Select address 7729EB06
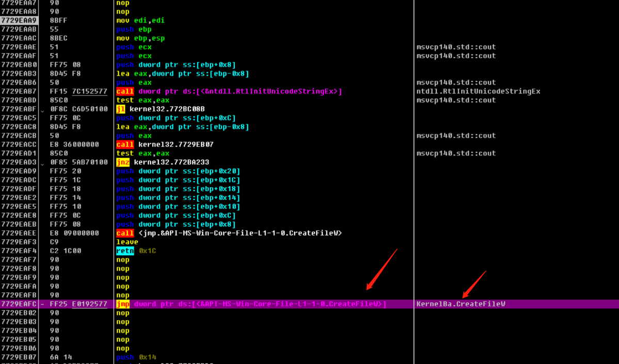The width and height of the screenshot is (619, 364). coord(19,349)
